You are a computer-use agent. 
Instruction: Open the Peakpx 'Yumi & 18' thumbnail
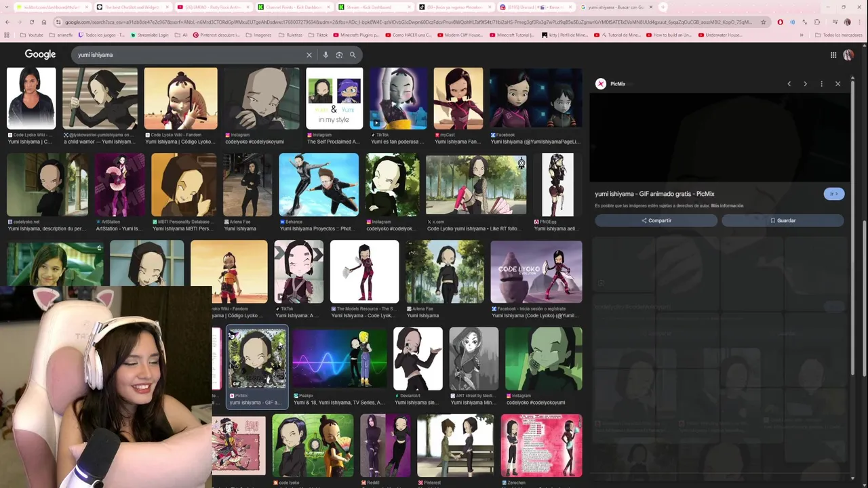tap(339, 359)
